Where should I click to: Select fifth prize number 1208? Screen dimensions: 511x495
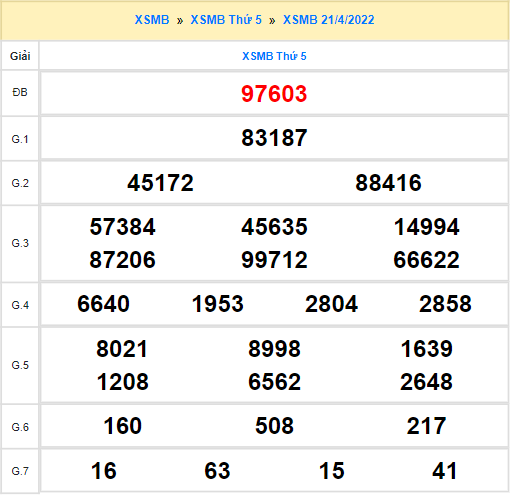122,382
